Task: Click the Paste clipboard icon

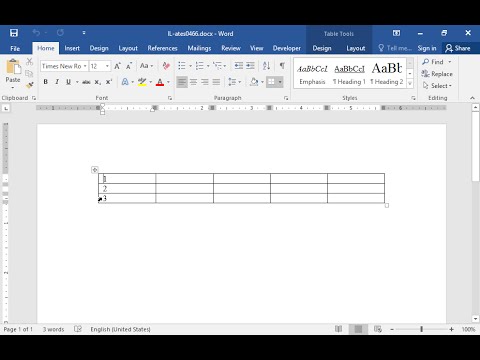Action: click(x=13, y=66)
